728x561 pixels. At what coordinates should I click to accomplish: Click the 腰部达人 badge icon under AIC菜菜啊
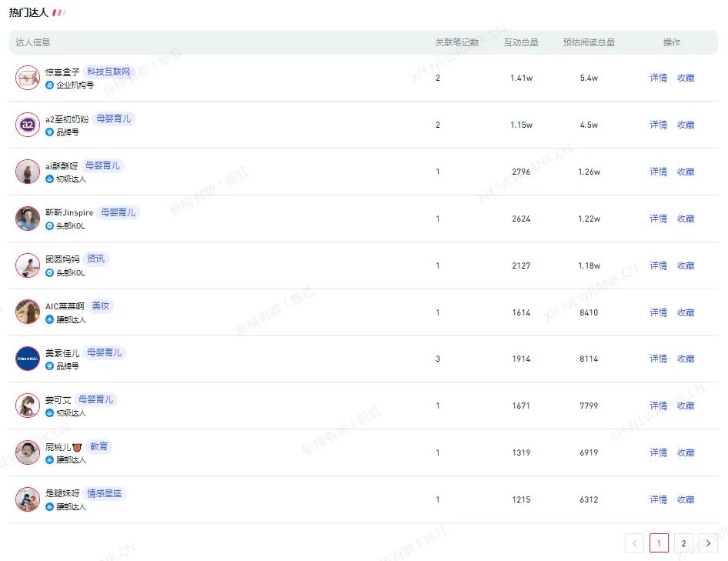pyautogui.click(x=50, y=320)
